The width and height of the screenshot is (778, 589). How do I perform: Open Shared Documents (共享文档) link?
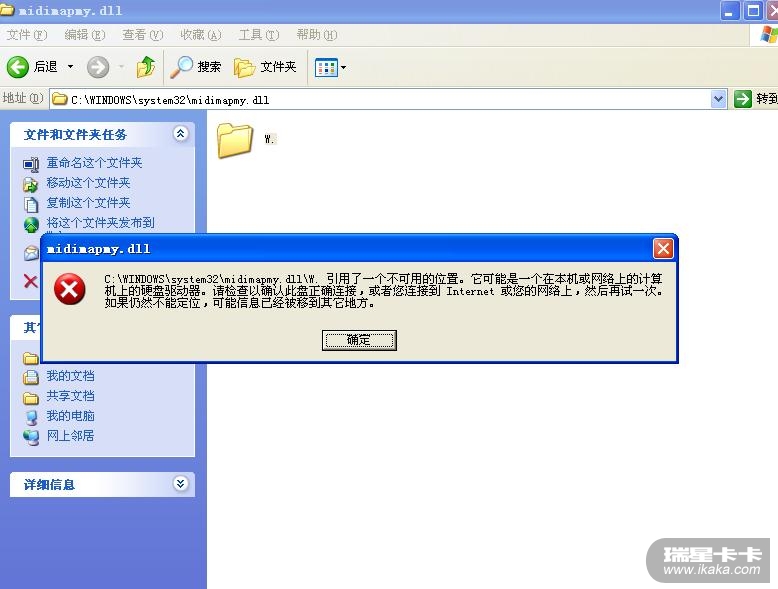coord(70,396)
